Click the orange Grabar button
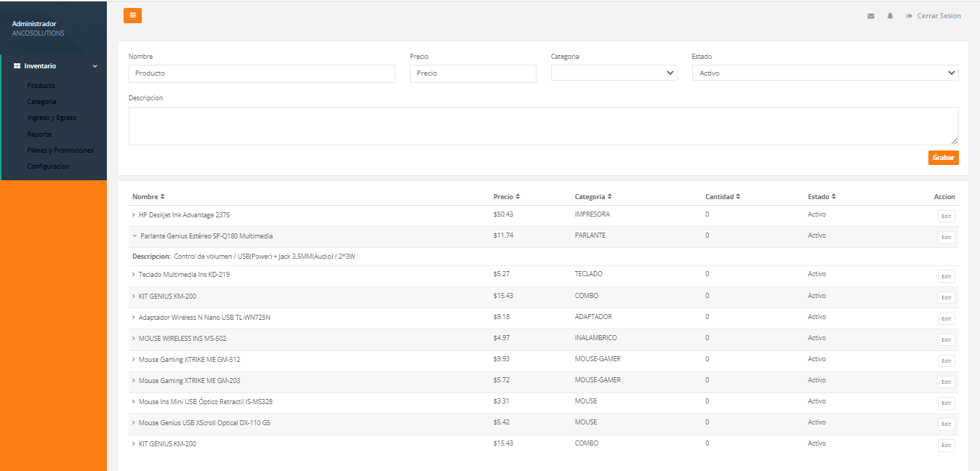Image resolution: width=980 pixels, height=471 pixels. pos(943,158)
